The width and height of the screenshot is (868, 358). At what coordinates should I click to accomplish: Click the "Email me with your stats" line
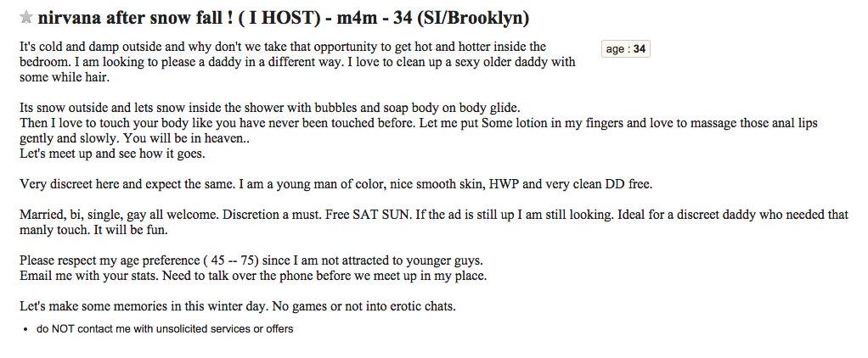pyautogui.click(x=253, y=276)
